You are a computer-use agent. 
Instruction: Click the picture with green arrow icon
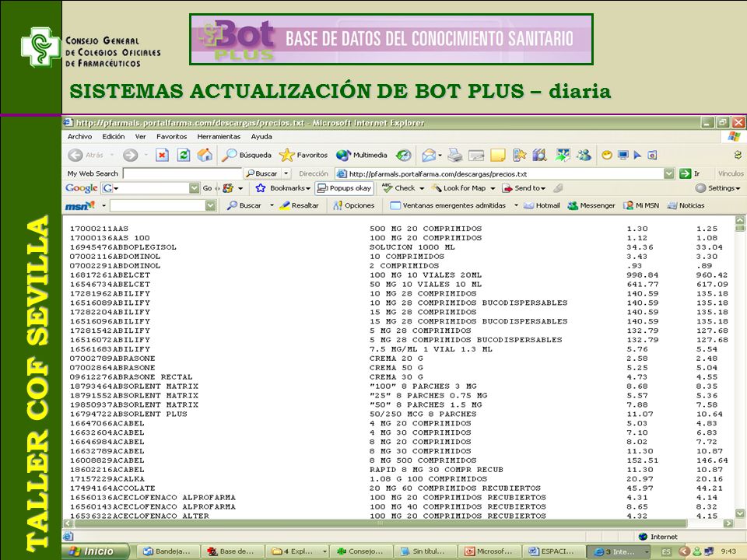tap(563, 155)
